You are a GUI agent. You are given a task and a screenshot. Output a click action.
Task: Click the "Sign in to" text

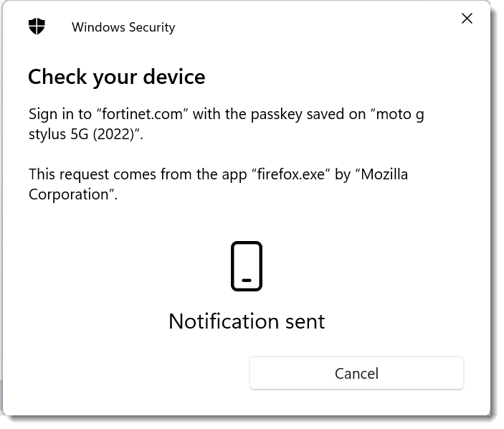click(59, 114)
